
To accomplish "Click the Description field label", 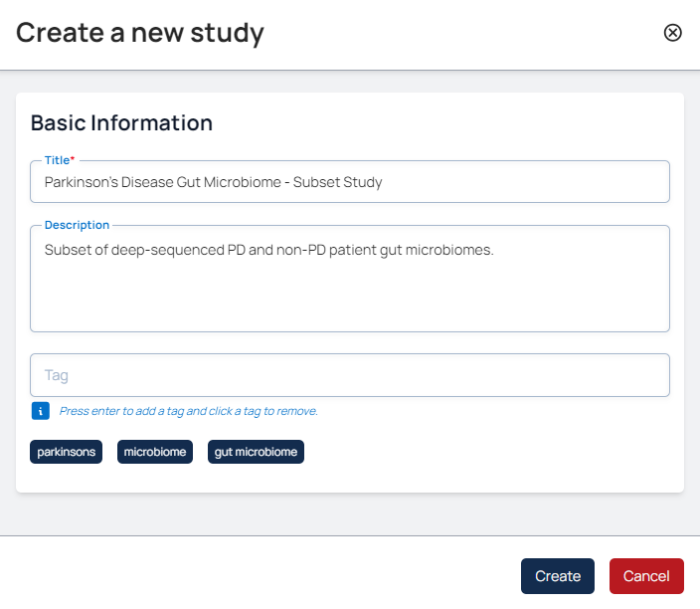I will [77, 225].
